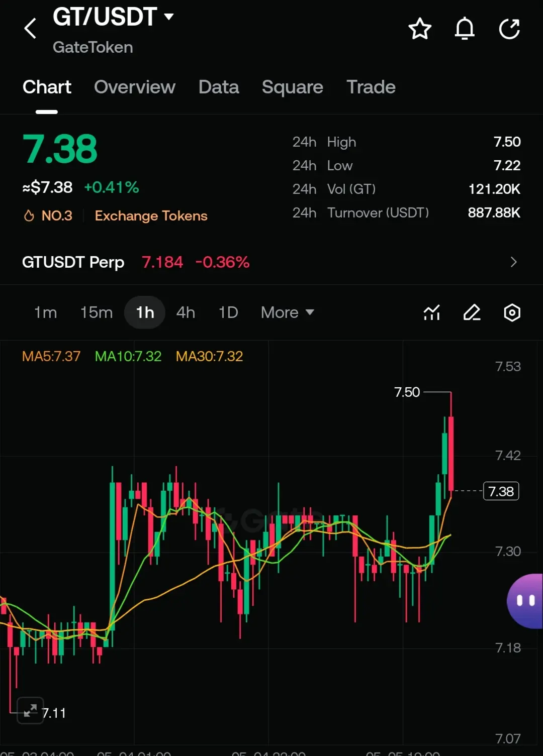Viewport: 543px width, 756px height.
Task: Open the purple assistant bubble
Action: (x=525, y=601)
